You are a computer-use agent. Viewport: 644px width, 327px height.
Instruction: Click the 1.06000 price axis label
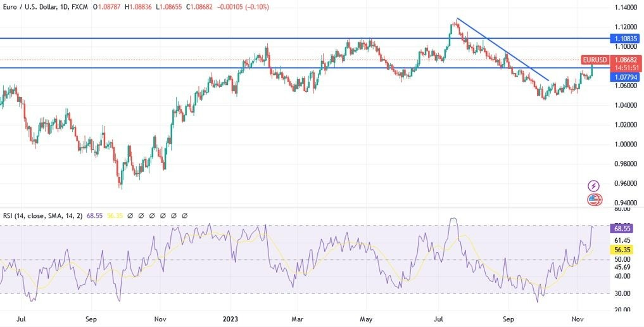point(626,86)
